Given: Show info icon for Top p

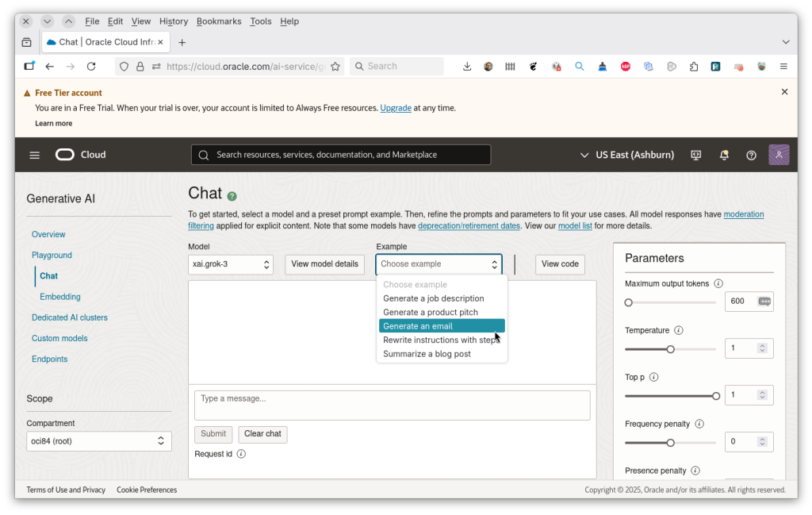Looking at the screenshot, I should click(x=653, y=377).
